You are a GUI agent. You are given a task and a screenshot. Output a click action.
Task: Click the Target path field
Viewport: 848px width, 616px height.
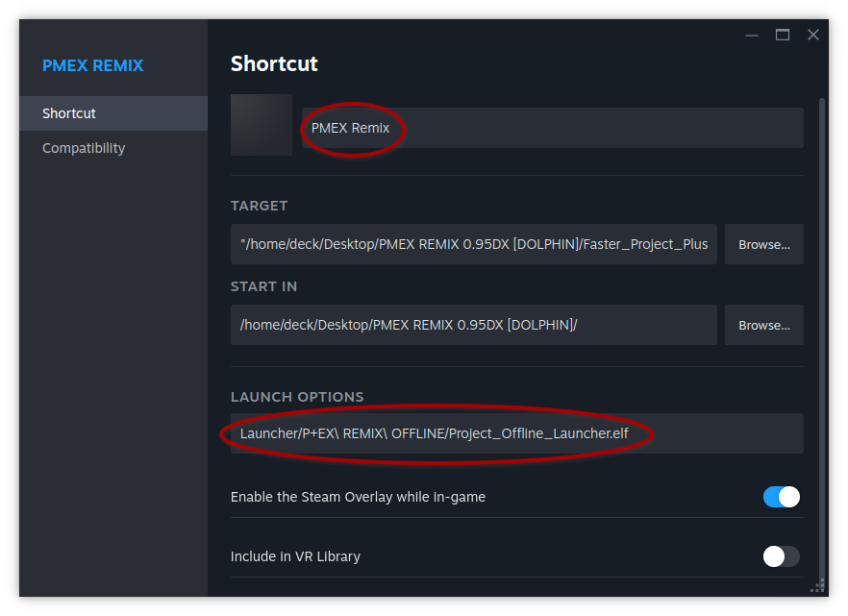[474, 244]
